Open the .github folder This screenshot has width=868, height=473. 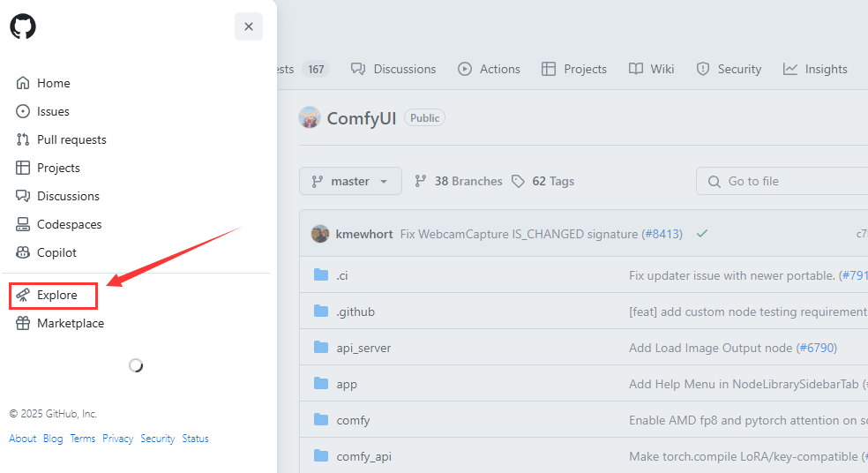click(355, 312)
